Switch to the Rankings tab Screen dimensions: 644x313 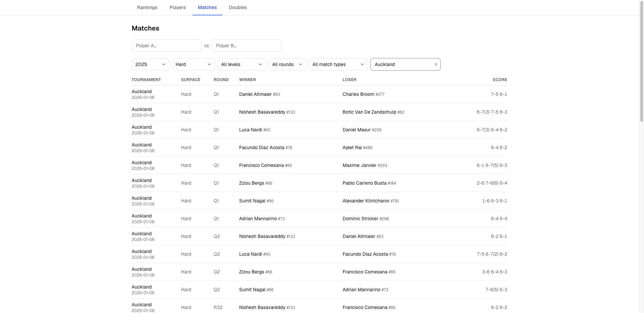[x=147, y=7]
